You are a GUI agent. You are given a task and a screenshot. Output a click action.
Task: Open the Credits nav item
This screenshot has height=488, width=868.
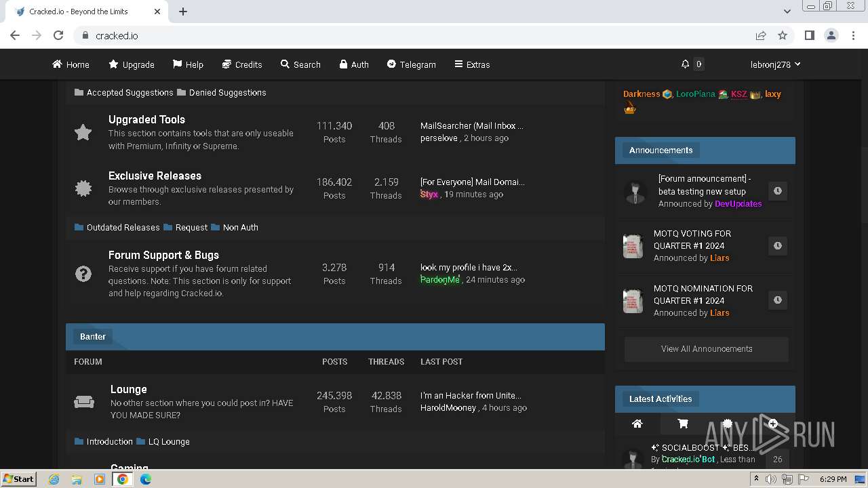pyautogui.click(x=242, y=64)
